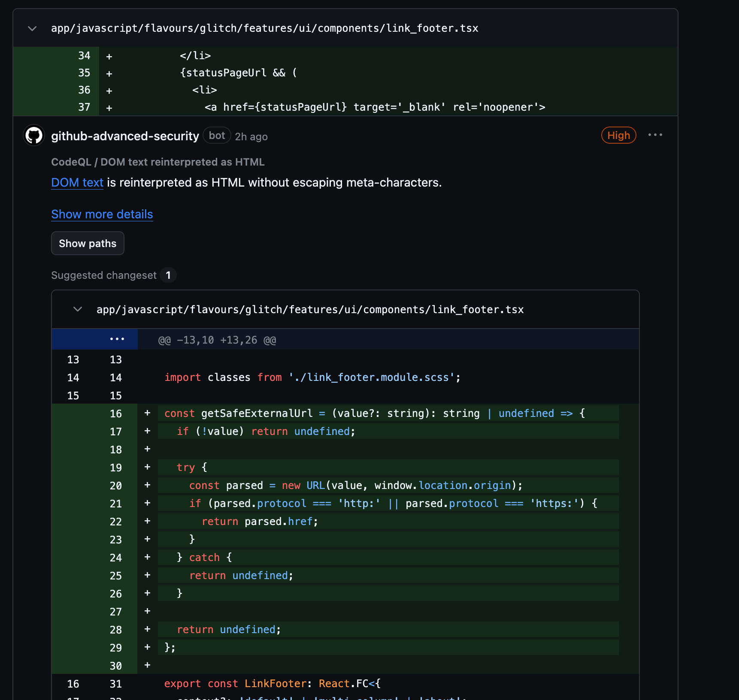
Task: Click the 2h ago timestamp
Action: tap(251, 137)
